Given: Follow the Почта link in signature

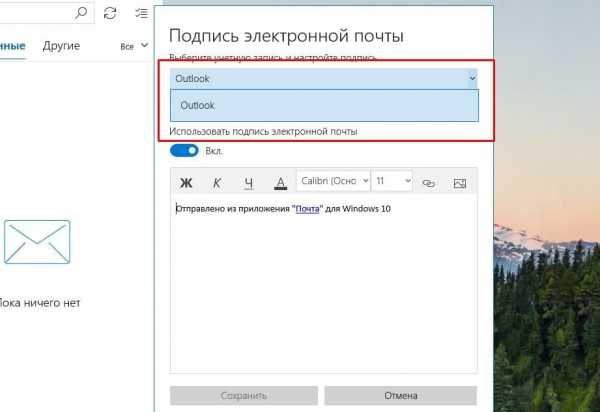Looking at the screenshot, I should click(x=307, y=209).
